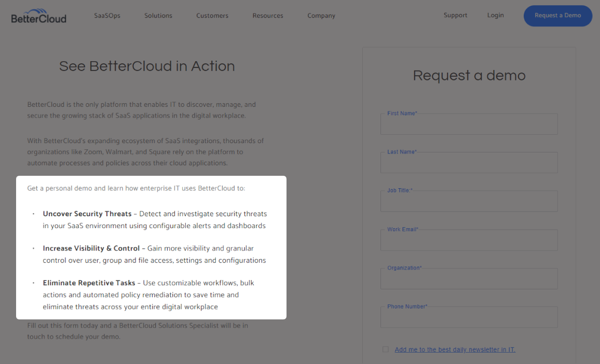The image size is (600, 364).
Task: Click the Last Name input field
Action: click(x=469, y=163)
